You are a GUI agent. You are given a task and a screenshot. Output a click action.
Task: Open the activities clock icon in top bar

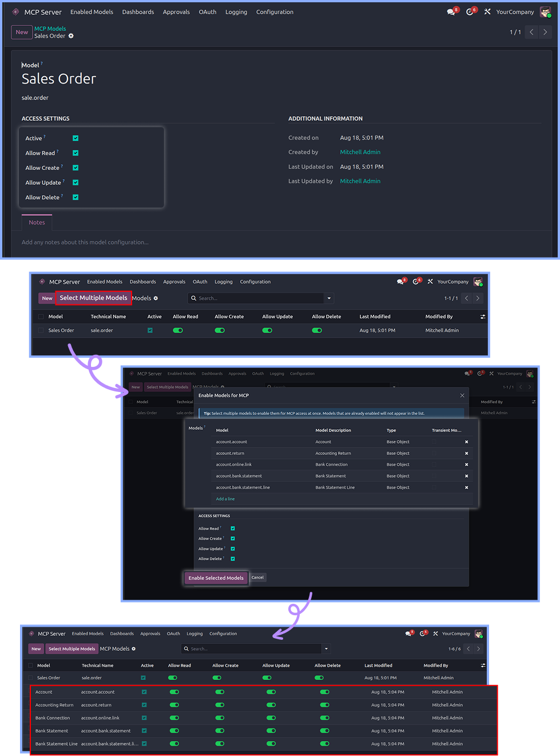470,11
